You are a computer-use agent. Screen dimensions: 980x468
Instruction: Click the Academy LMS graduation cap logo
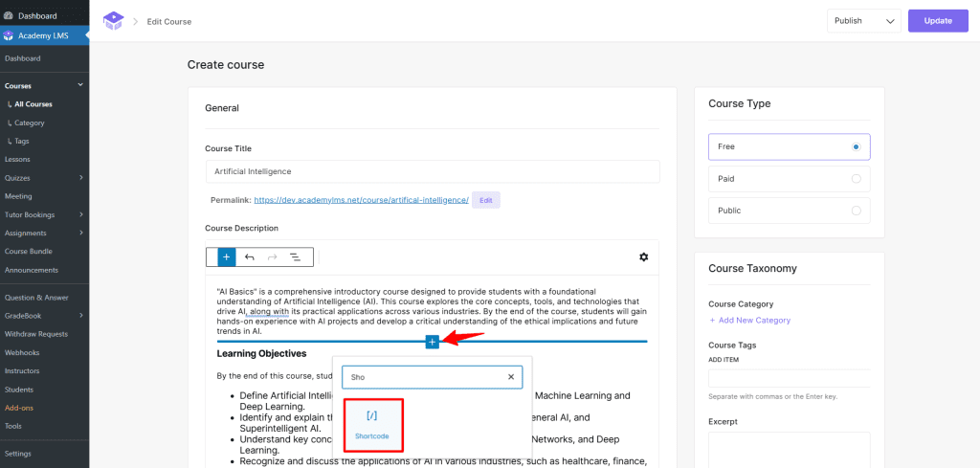(x=113, y=20)
